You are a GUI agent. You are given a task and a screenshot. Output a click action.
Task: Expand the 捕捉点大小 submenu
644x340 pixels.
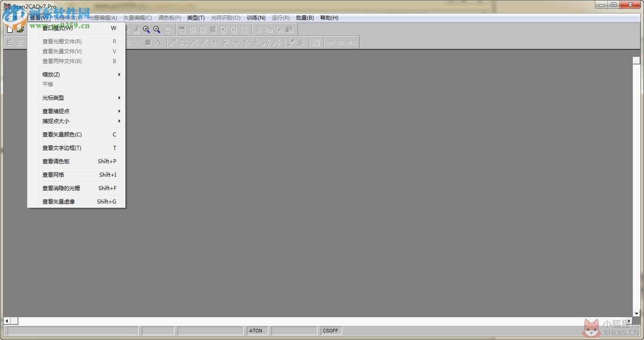click(76, 121)
